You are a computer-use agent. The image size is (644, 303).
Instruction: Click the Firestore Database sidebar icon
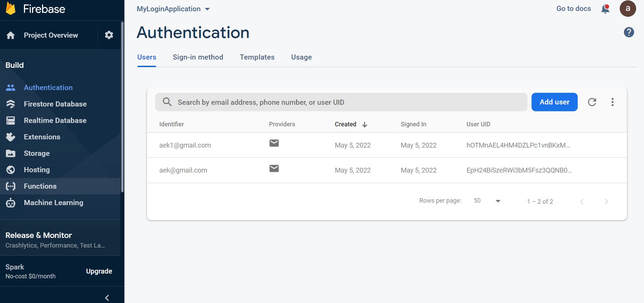coord(11,104)
